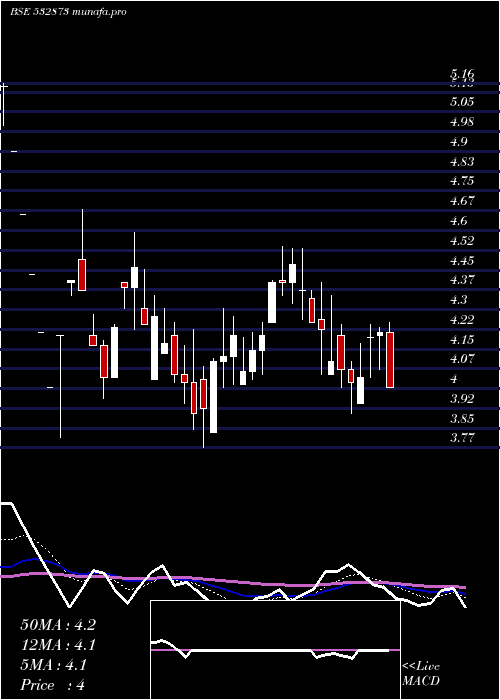Click the '50MA : 4.2' indicator text
The height and width of the screenshot is (700, 500).
click(x=58, y=625)
